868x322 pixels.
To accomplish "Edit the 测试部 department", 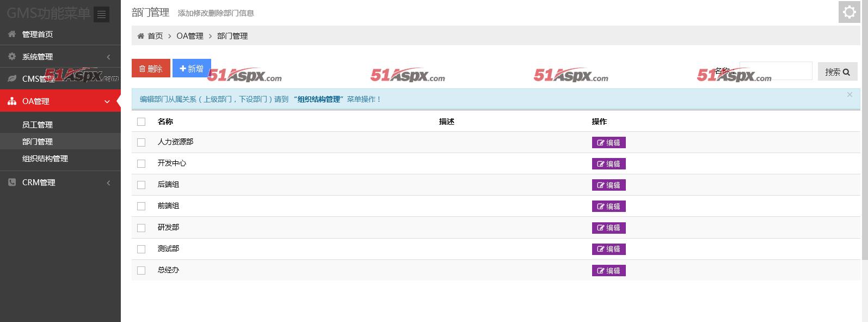I will coord(609,249).
